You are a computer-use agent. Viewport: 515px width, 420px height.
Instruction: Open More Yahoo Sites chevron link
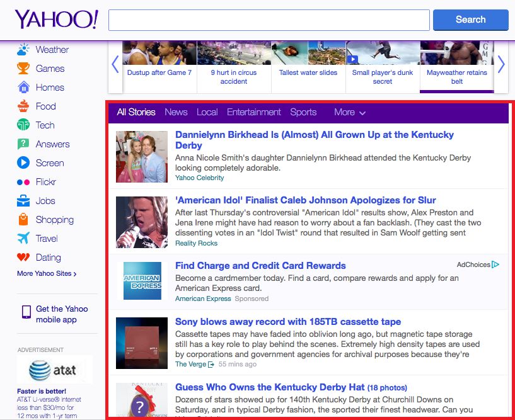pyautogui.click(x=47, y=274)
